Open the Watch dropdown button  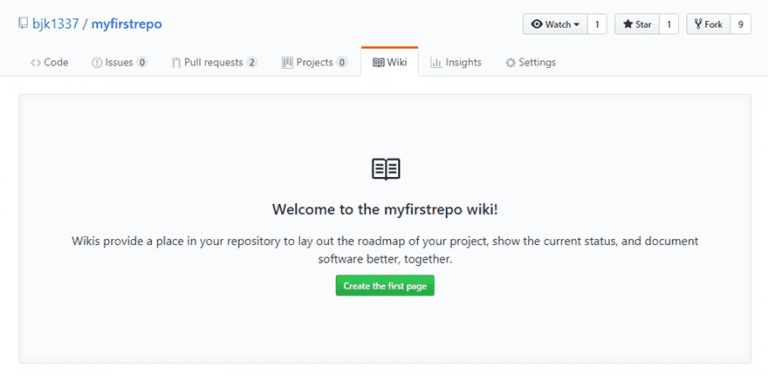(x=555, y=24)
